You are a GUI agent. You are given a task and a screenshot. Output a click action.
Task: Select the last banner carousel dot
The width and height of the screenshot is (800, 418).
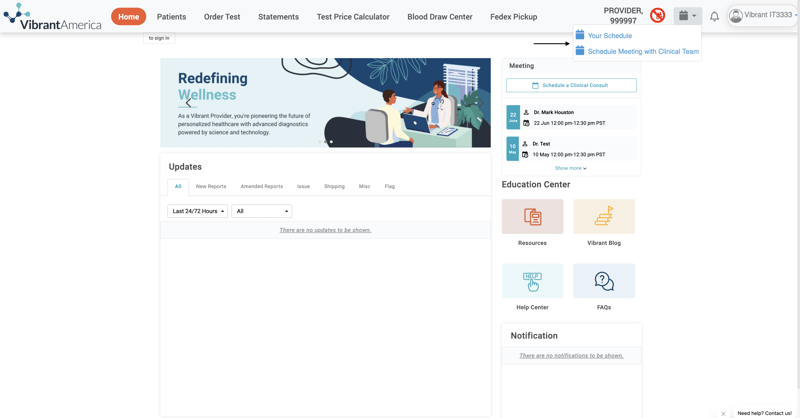(331, 142)
